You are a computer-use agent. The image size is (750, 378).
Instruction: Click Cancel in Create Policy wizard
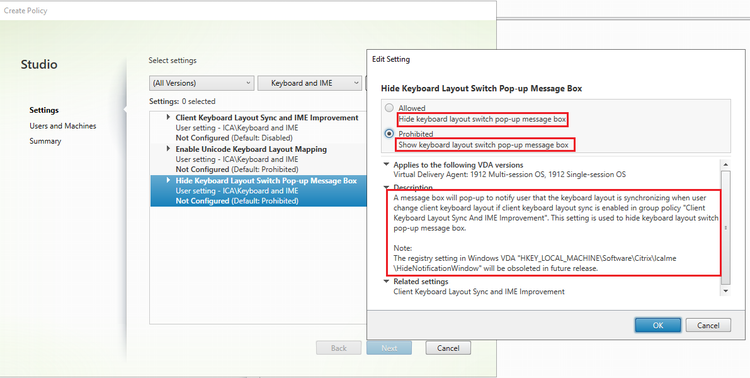tap(448, 348)
